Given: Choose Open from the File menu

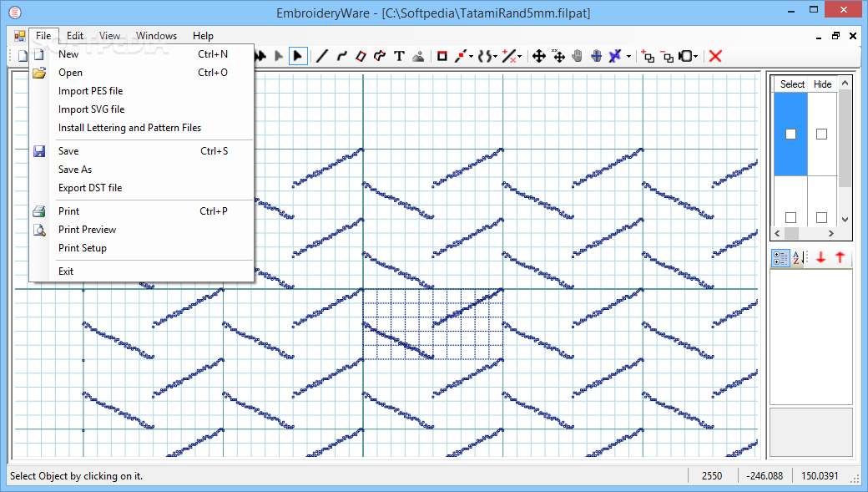Looking at the screenshot, I should pos(142,73).
